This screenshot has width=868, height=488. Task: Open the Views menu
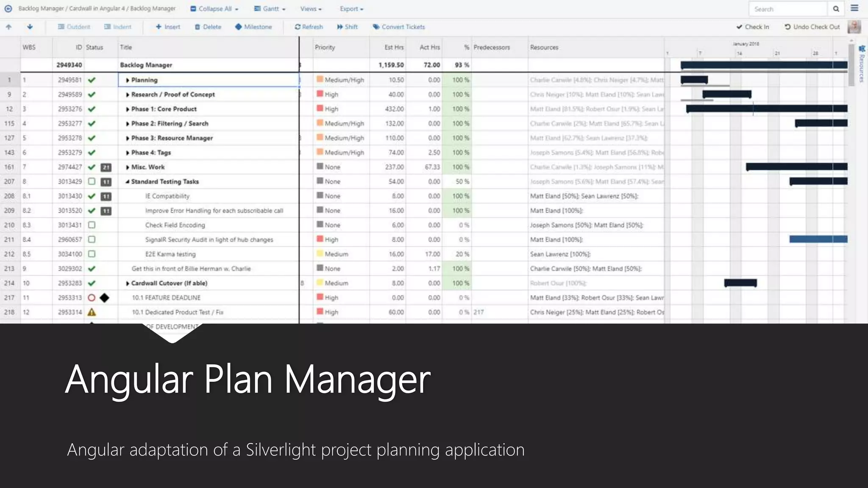pyautogui.click(x=311, y=8)
